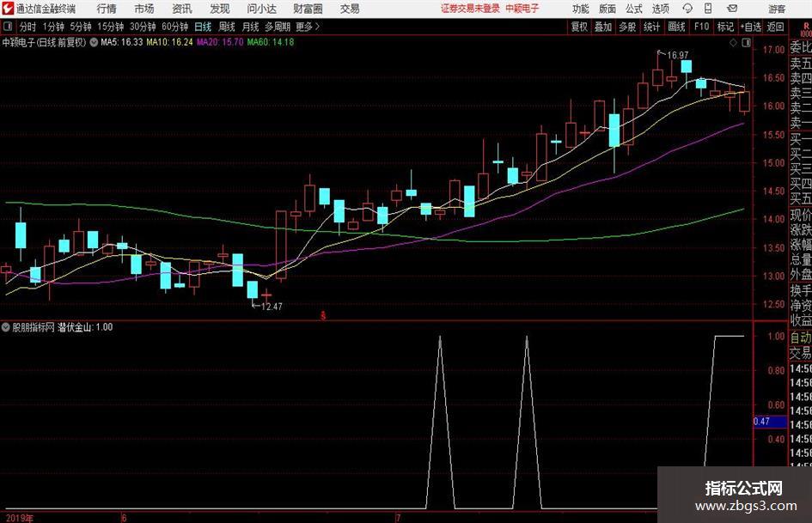Open the 市场 menu
Image resolution: width=812 pixels, height=523 pixels.
pos(144,9)
